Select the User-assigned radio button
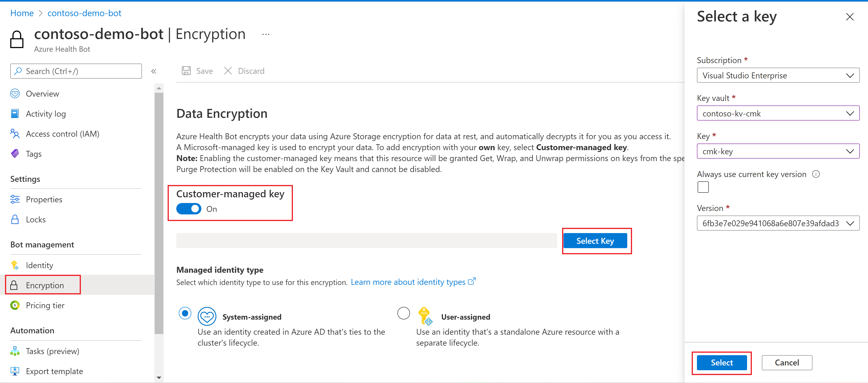Screen dimensions: 868x383 pyautogui.click(x=403, y=313)
